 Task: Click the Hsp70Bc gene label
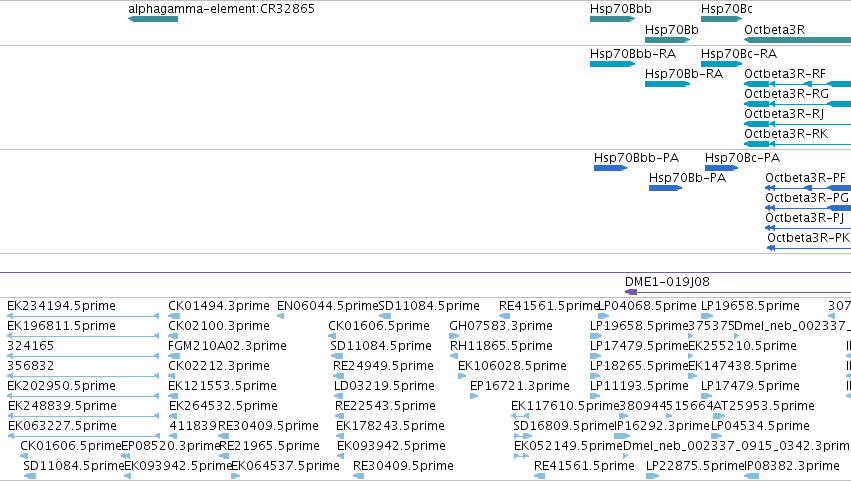point(726,9)
